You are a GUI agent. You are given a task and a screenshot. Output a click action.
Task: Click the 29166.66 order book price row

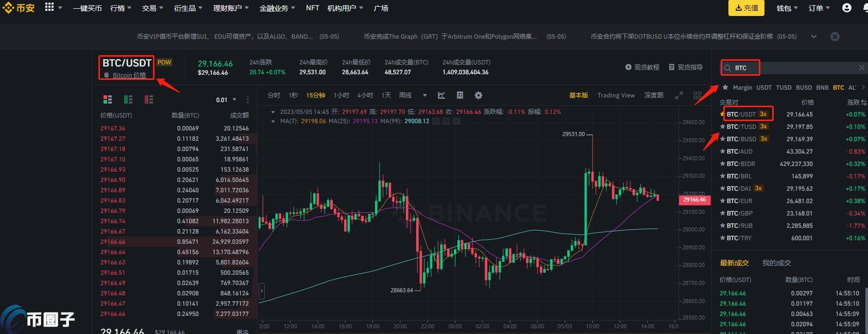(x=175, y=242)
